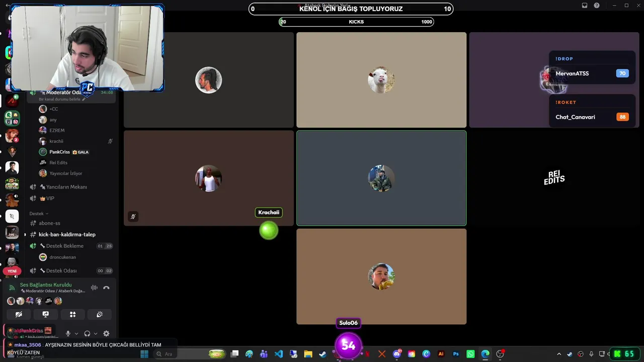
Task: Toggle noise suppression waveform icon
Action: pos(94,288)
